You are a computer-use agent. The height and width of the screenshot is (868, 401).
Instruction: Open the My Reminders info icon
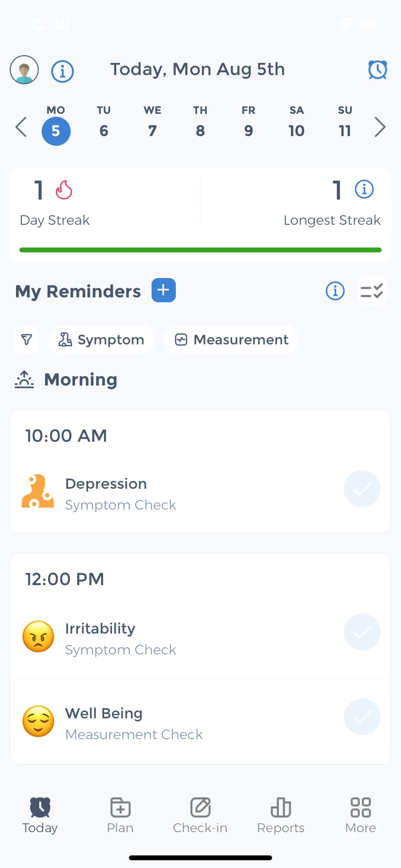pyautogui.click(x=335, y=291)
